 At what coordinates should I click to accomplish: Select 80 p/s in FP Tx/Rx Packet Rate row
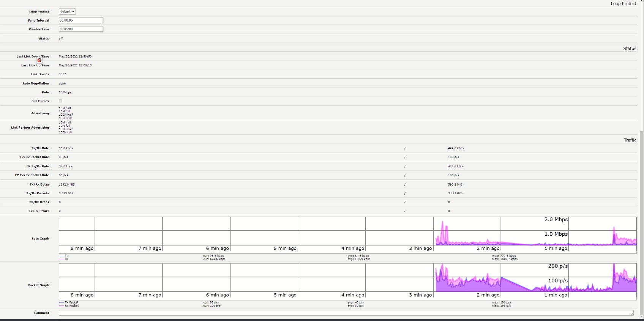(x=63, y=175)
